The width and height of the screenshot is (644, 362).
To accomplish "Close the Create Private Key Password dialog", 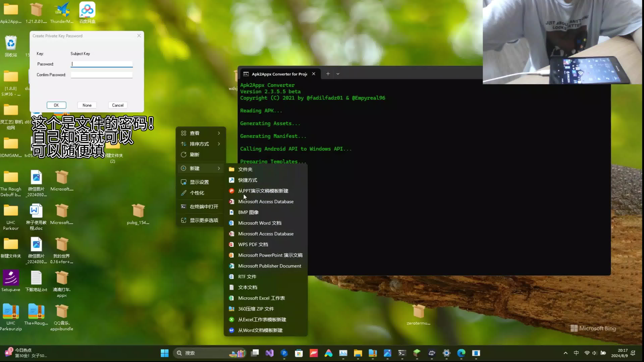I will pyautogui.click(x=139, y=36).
